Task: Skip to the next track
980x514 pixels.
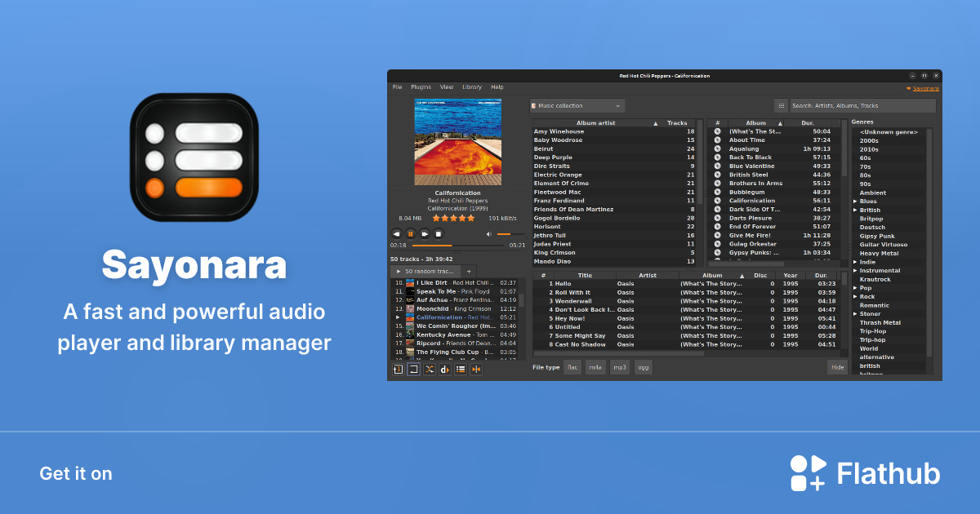Action: click(x=425, y=233)
